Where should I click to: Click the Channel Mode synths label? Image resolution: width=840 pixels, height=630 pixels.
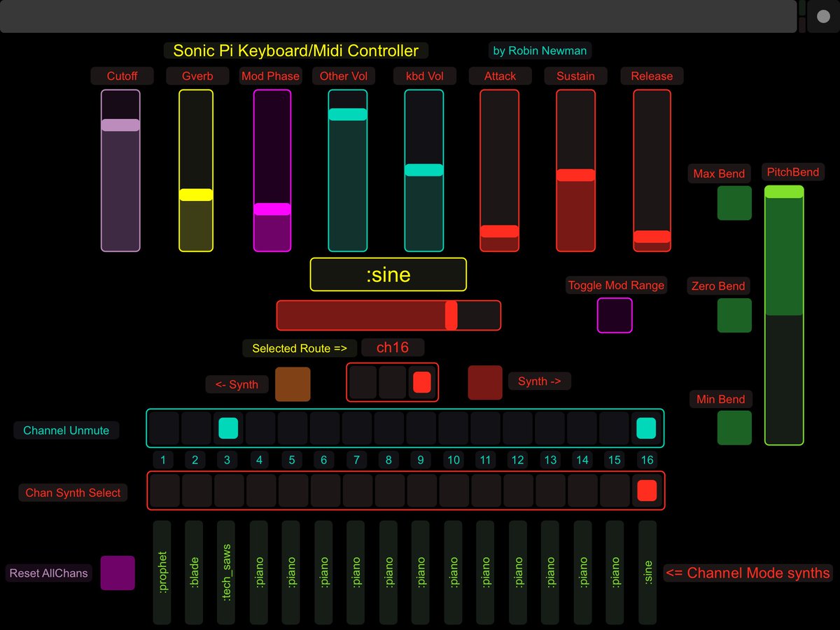pyautogui.click(x=748, y=573)
